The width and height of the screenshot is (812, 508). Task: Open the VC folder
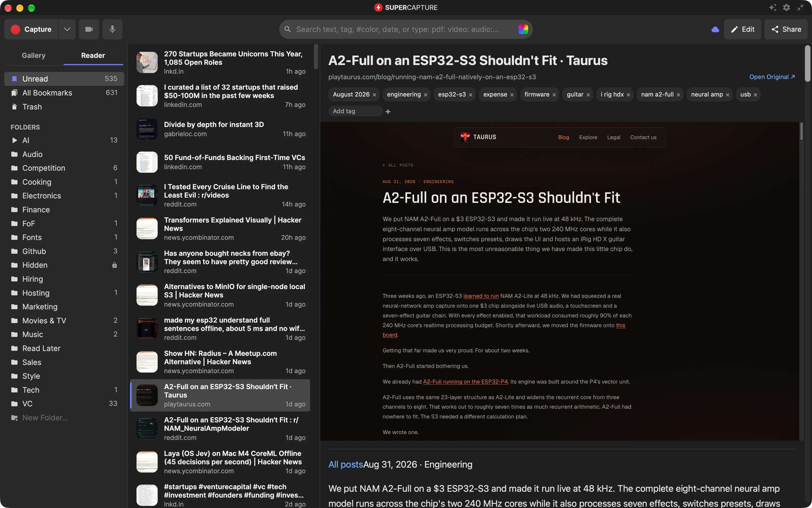[x=64, y=404]
